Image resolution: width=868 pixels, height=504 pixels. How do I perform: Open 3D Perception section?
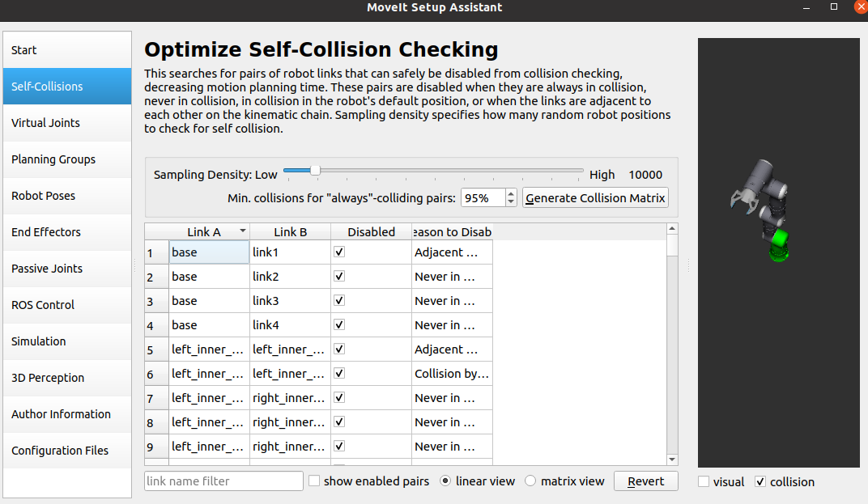[x=67, y=378]
